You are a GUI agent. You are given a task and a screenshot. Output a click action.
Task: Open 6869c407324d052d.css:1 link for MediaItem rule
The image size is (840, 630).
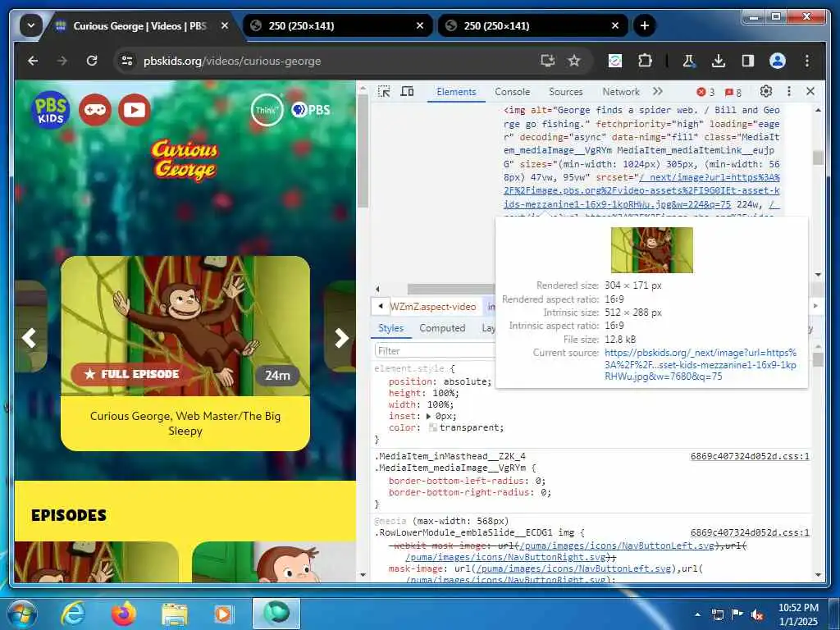tap(750, 456)
